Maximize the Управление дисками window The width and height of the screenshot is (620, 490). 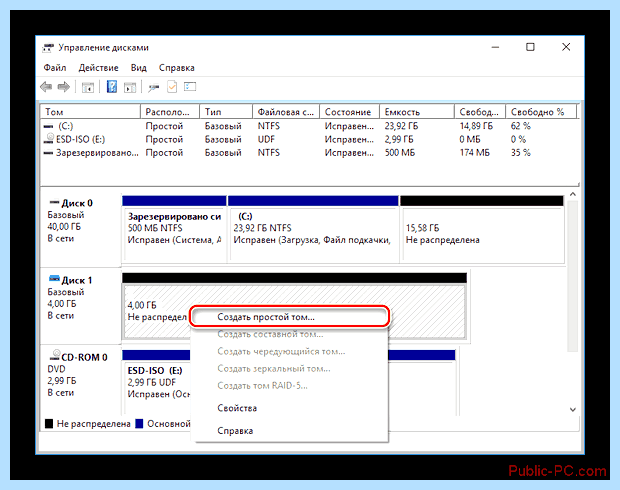point(530,47)
